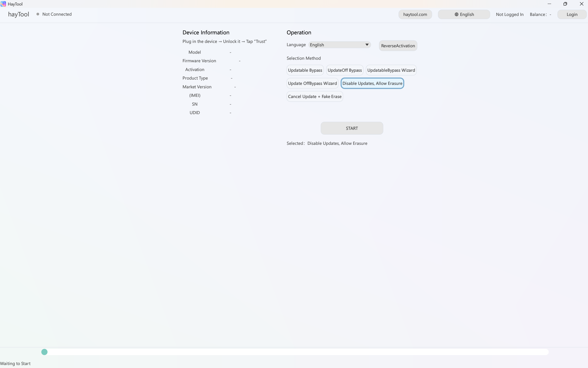Click the progress bar handle at bottom
The width and height of the screenshot is (588, 368).
[44, 352]
